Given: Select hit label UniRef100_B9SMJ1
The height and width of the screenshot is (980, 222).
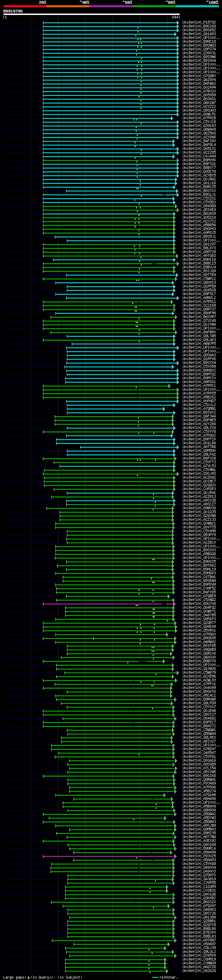Looking at the screenshot, I should coord(199,237).
